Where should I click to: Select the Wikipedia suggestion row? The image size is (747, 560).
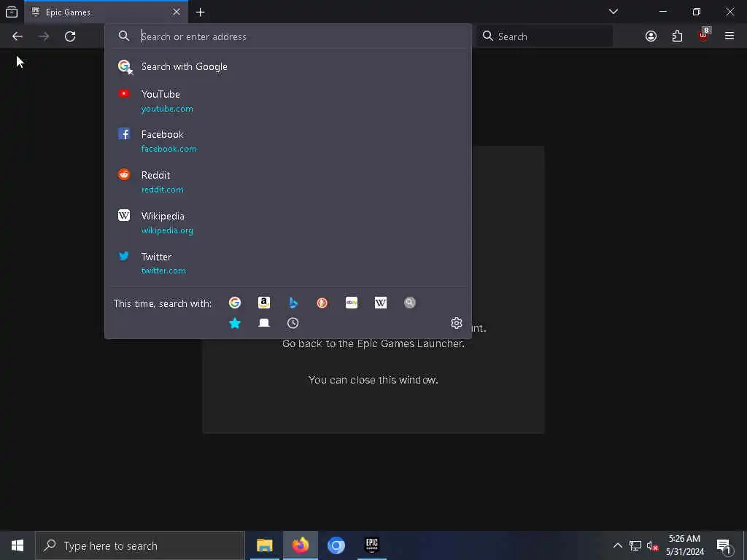tap(287, 223)
